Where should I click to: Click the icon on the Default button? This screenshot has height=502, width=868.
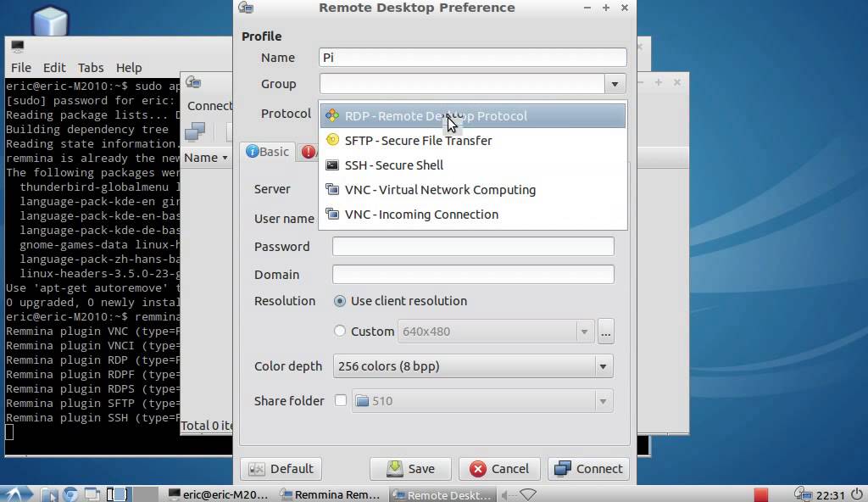pyautogui.click(x=257, y=469)
